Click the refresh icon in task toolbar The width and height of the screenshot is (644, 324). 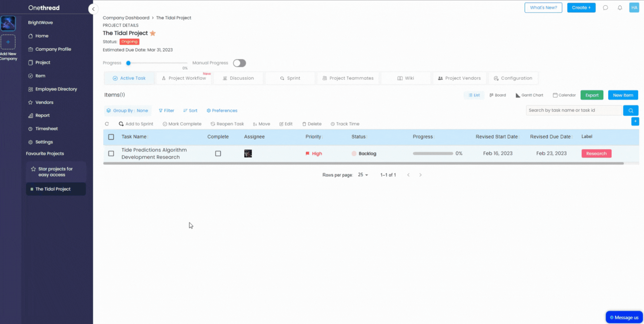(x=107, y=124)
